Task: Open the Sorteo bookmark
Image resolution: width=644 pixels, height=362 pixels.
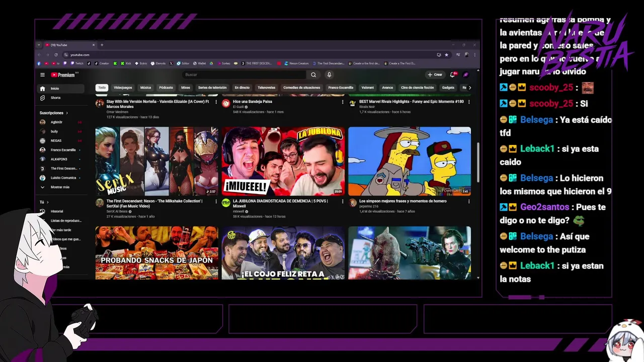Action: pyautogui.click(x=224, y=63)
